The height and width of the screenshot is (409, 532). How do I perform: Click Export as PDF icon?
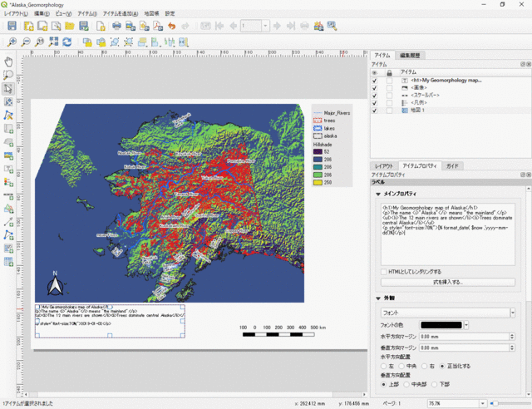click(x=158, y=26)
